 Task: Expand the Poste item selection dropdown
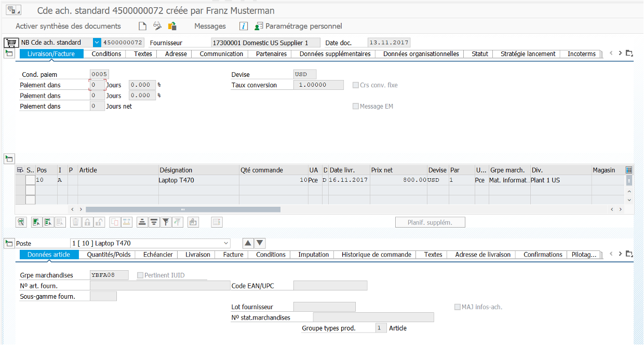pyautogui.click(x=225, y=243)
